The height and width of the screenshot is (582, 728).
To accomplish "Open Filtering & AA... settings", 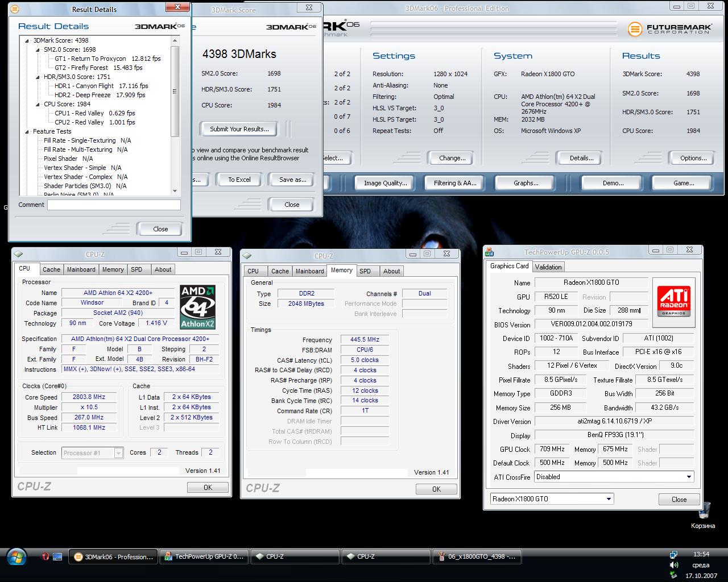I will [x=455, y=183].
